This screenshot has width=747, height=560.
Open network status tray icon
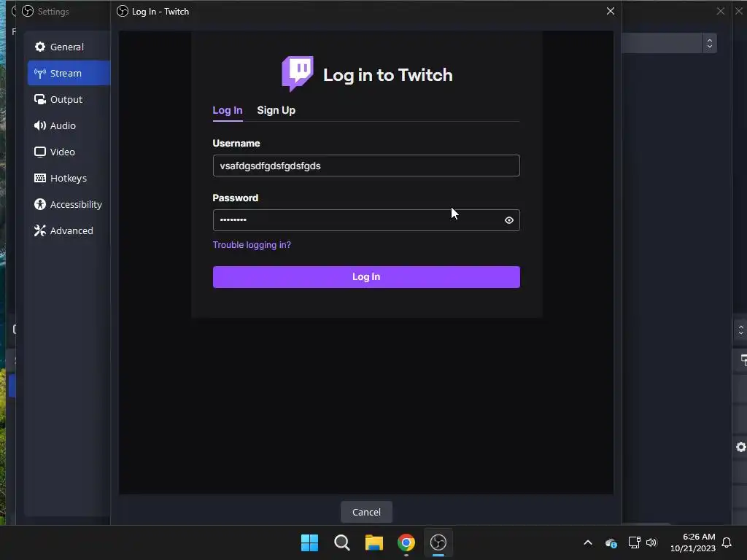pyautogui.click(x=634, y=542)
